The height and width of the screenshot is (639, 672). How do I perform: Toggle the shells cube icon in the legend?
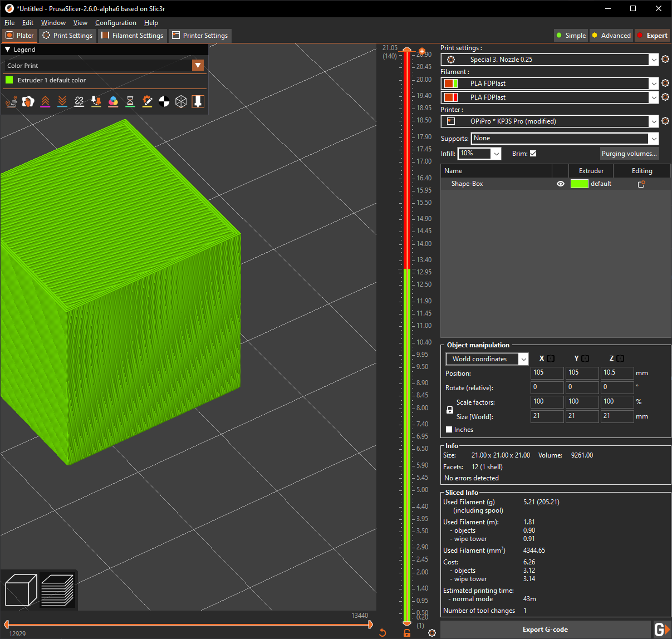(x=180, y=101)
